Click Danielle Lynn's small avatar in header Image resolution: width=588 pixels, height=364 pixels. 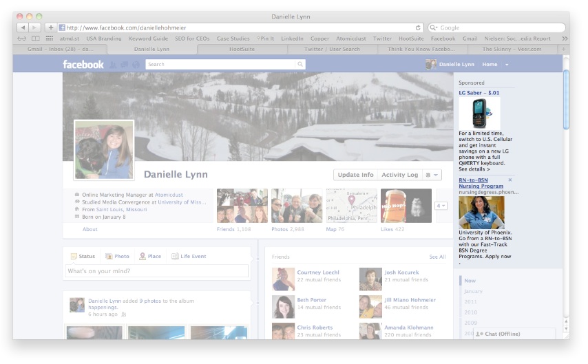[431, 65]
